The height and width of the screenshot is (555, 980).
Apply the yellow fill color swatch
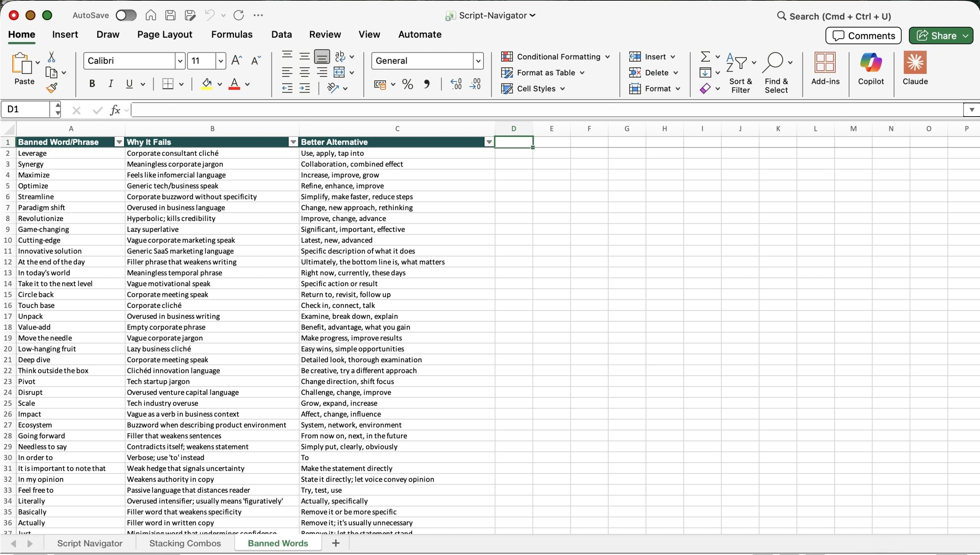(207, 84)
